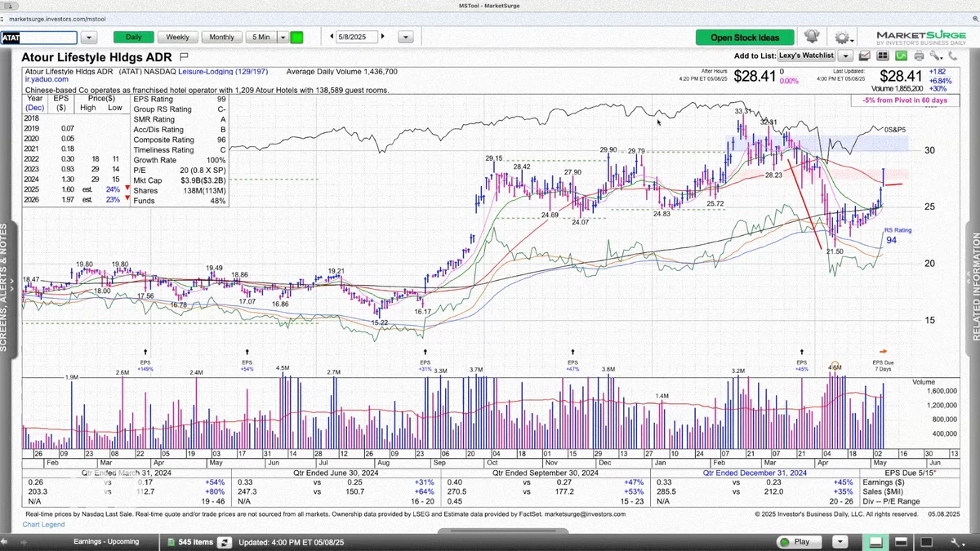Open the date picker dropdown
The image size is (980, 551).
click(405, 37)
